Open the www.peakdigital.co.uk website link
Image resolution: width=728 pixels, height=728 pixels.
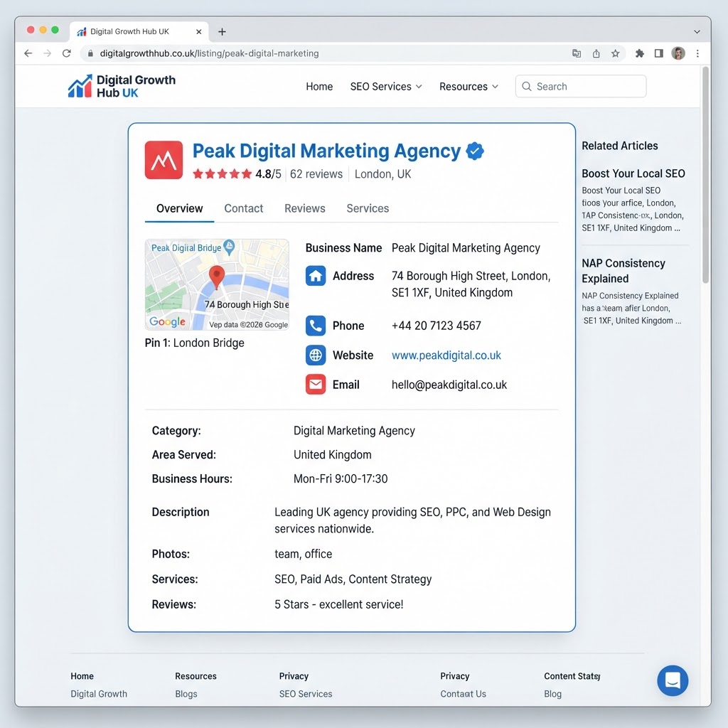click(446, 355)
